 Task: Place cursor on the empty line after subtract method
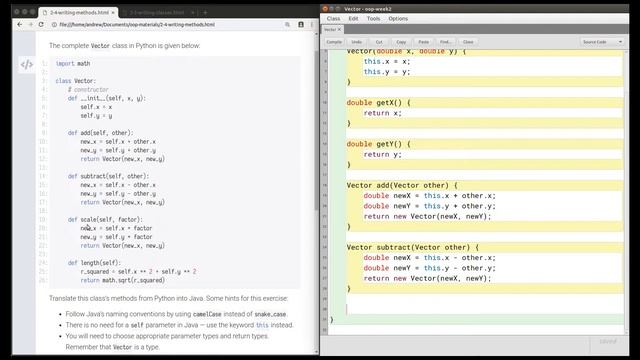click(485, 309)
